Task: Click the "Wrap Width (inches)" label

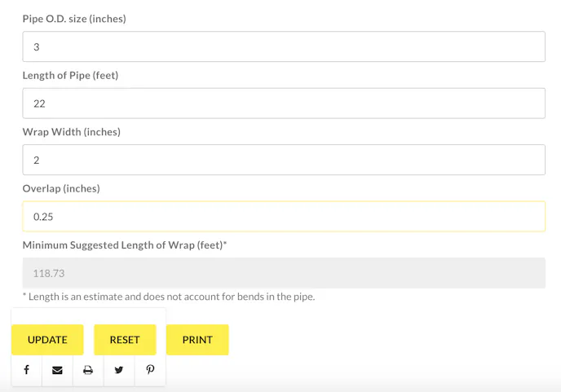Action: click(x=72, y=132)
